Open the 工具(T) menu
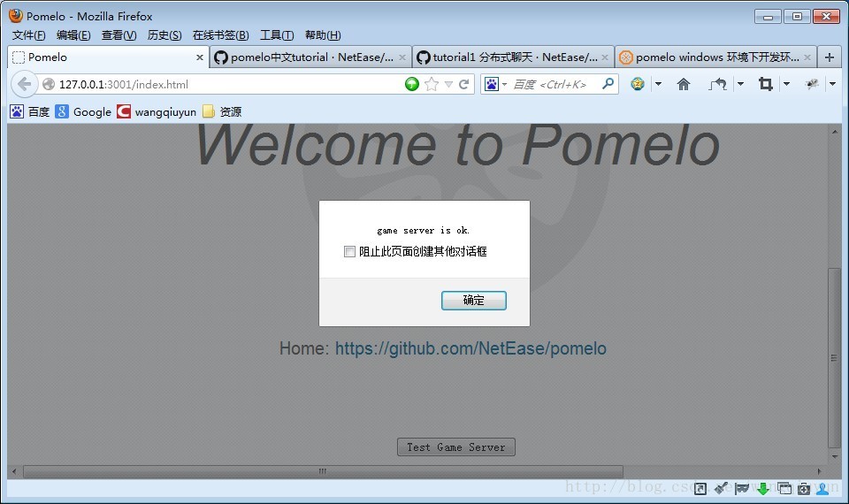The width and height of the screenshot is (849, 504). 277,35
